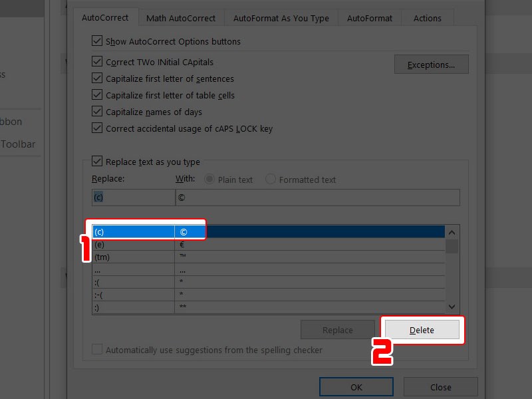
Task: Toggle Capitalize first letter of table cells
Action: [x=97, y=95]
